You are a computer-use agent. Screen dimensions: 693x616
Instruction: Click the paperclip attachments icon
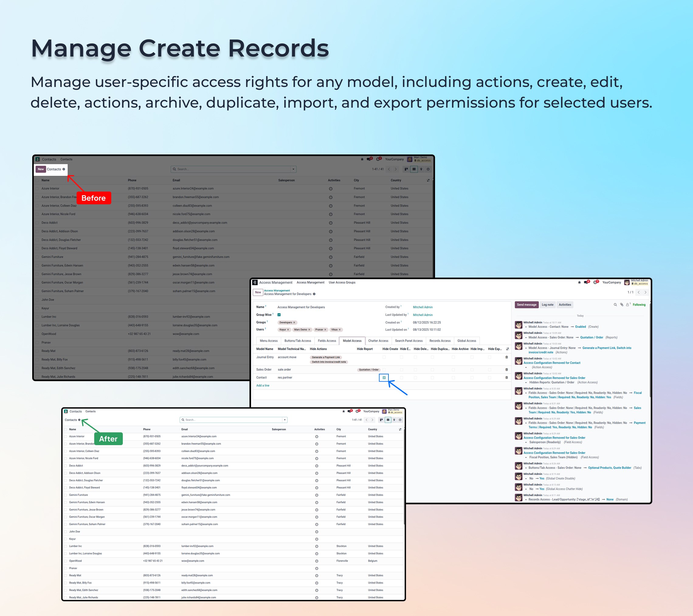pos(622,305)
